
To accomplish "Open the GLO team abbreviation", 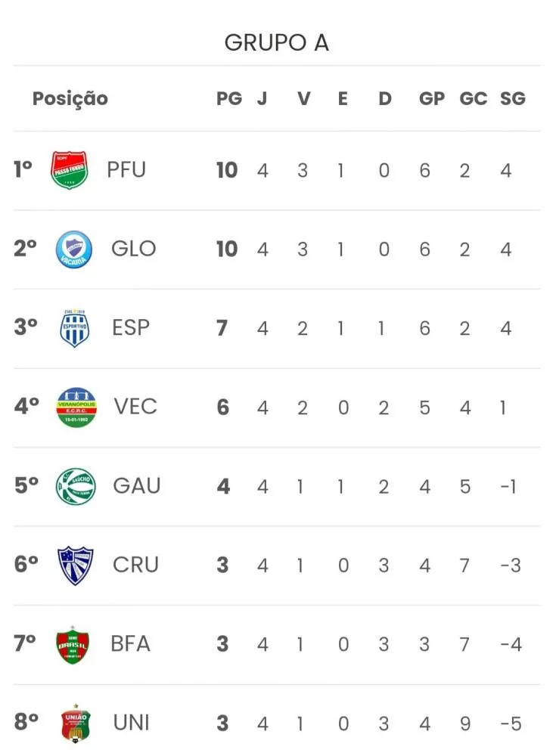I will (x=134, y=249).
